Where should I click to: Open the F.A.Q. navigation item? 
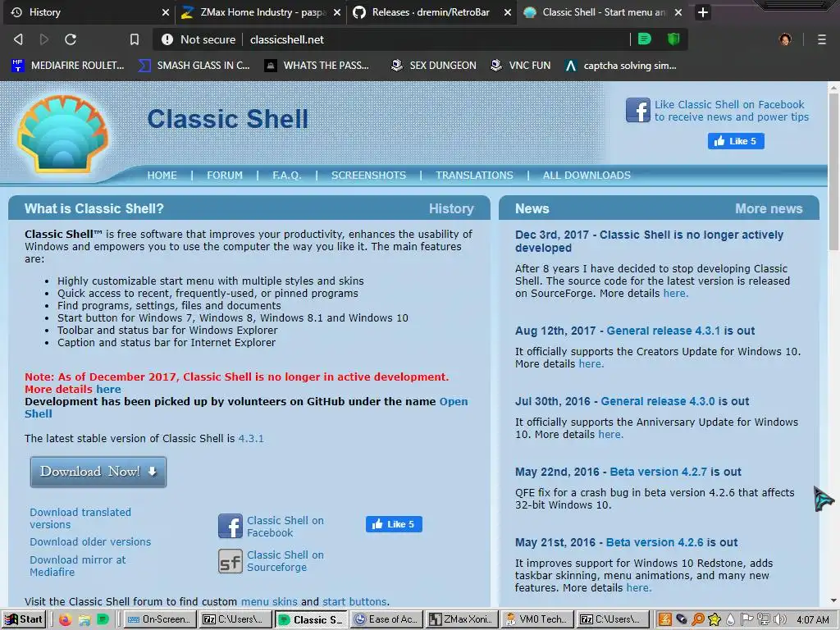pyautogui.click(x=286, y=176)
